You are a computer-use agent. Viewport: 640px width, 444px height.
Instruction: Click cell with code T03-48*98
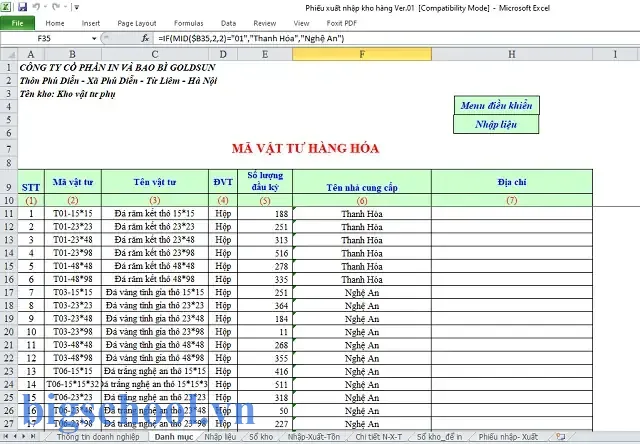click(x=73, y=358)
